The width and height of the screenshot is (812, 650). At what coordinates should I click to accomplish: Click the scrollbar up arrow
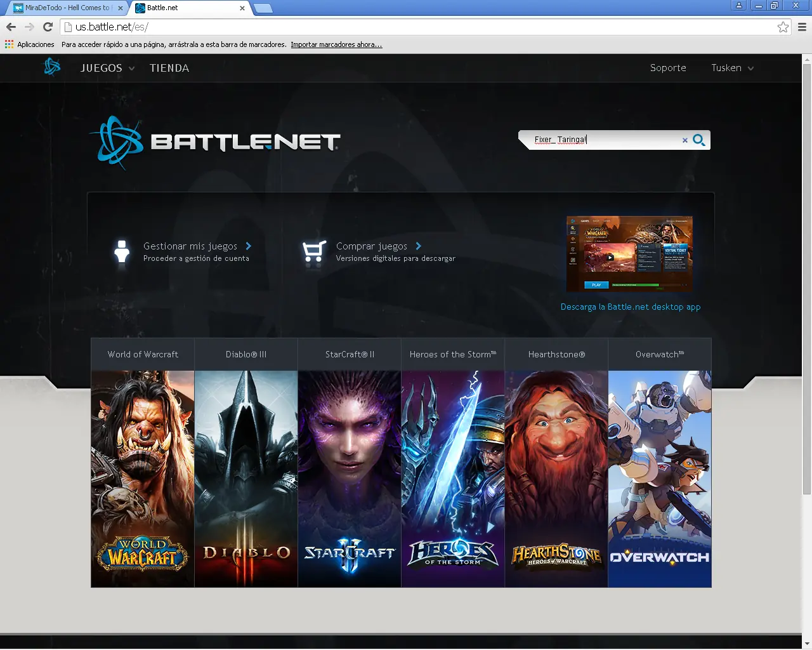(x=807, y=59)
